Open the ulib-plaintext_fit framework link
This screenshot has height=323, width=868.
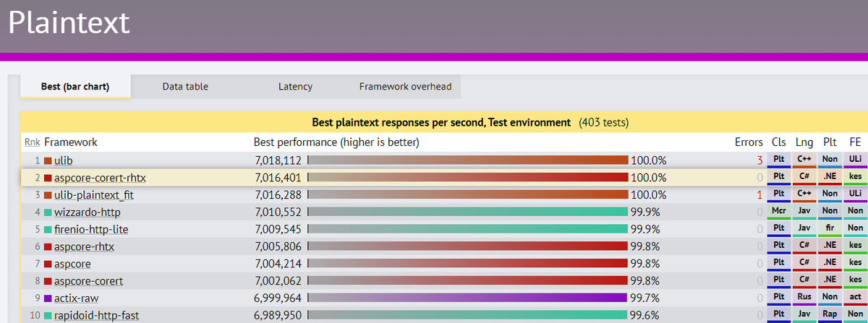(93, 195)
